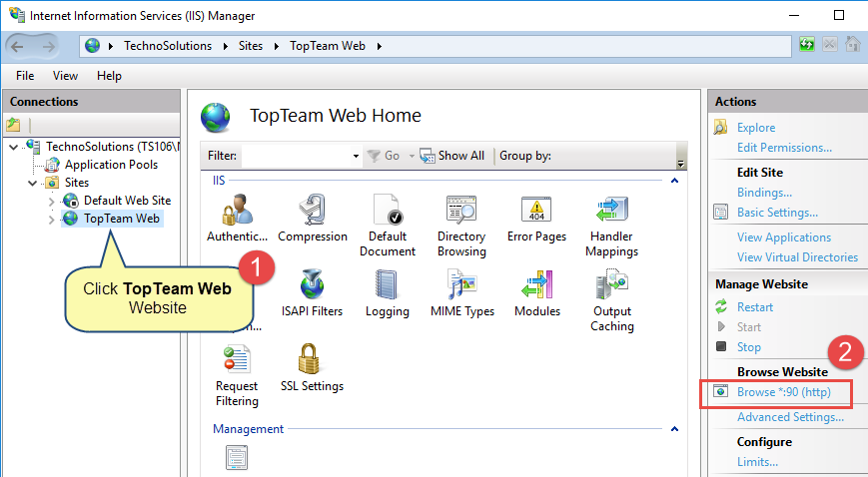Select Application Pools in the tree
Viewport: 868px width, 477px height.
coord(111,165)
